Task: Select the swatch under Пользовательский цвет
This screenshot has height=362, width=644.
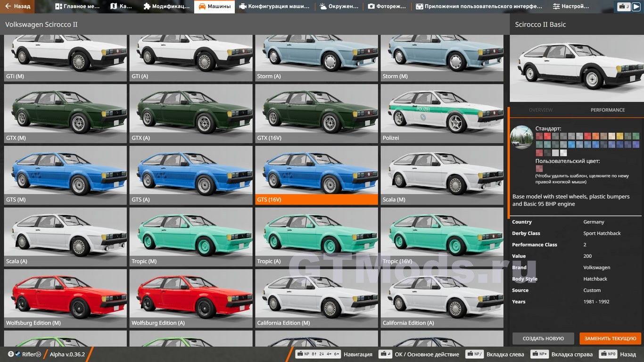Action: pos(539,169)
